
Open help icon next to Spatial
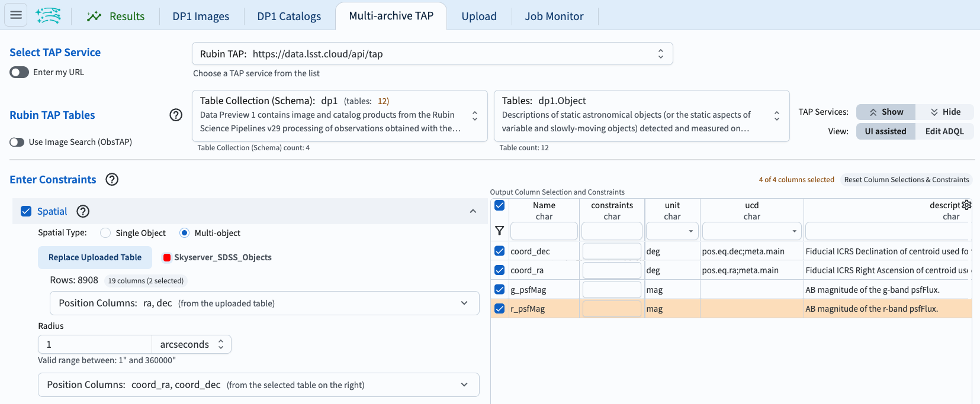[x=83, y=211]
